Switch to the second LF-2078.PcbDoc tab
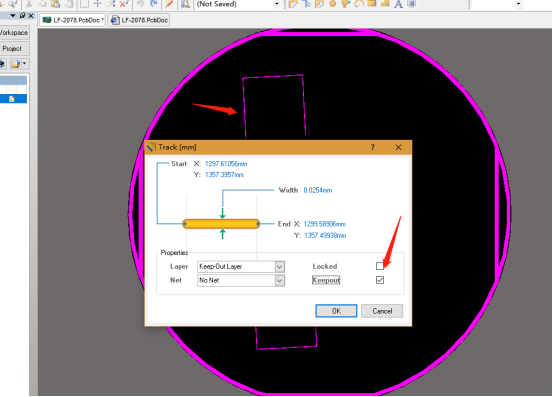 [139, 20]
